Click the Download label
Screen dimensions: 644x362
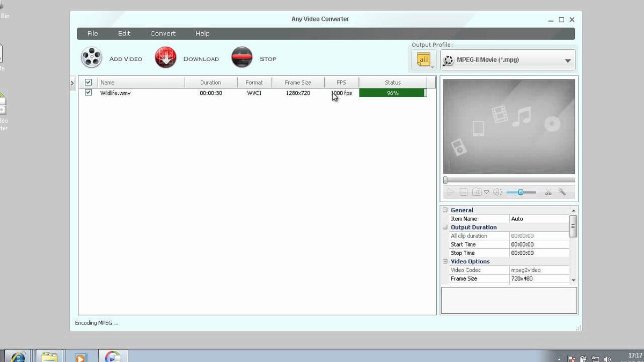(201, 59)
